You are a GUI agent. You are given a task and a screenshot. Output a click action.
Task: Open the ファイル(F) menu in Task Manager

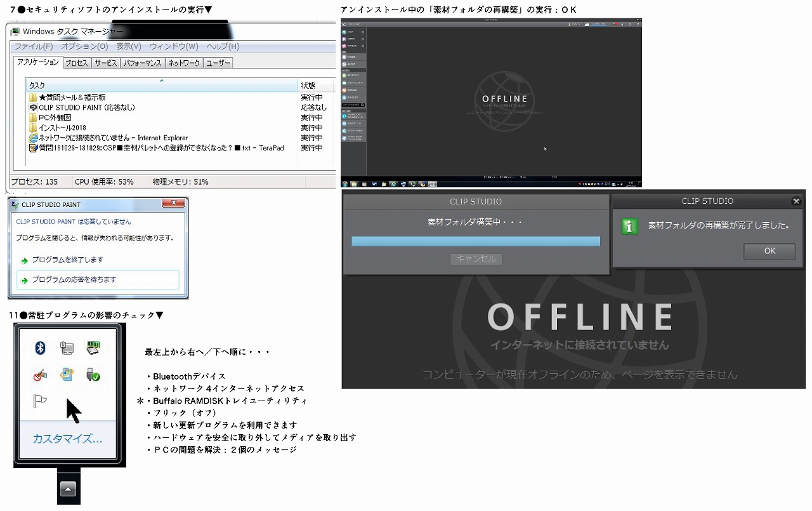[34, 46]
